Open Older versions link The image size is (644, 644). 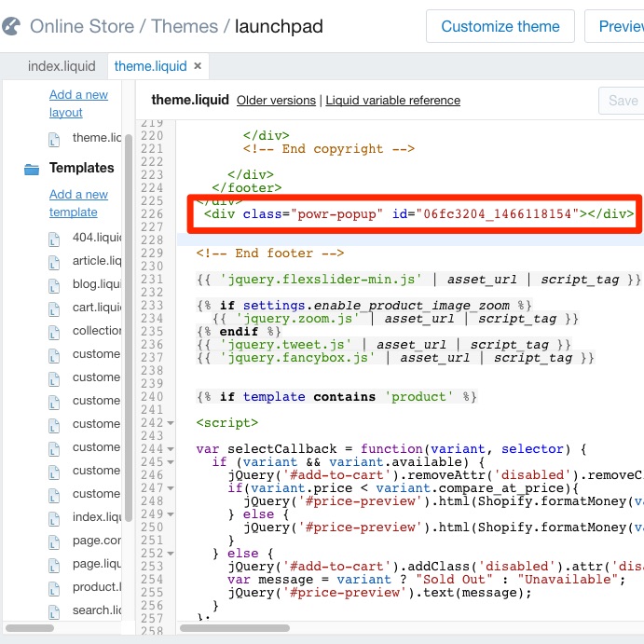pos(276,101)
